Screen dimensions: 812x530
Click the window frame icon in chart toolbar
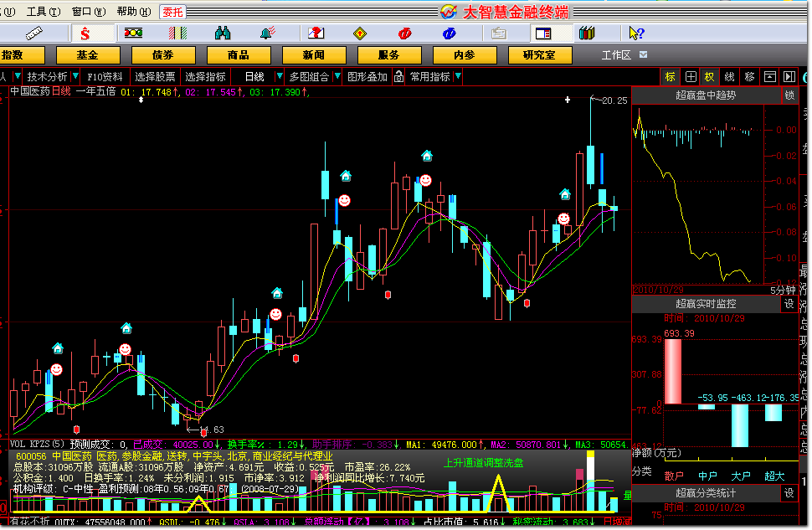click(x=770, y=77)
